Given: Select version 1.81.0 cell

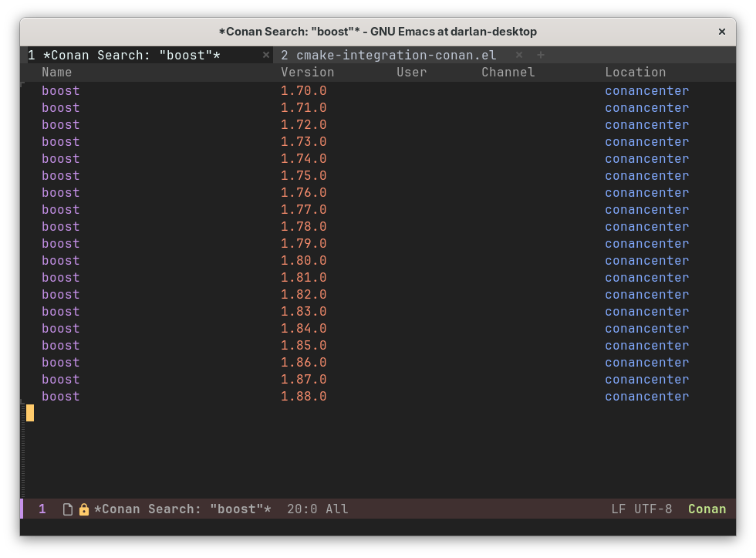Looking at the screenshot, I should pyautogui.click(x=304, y=277).
